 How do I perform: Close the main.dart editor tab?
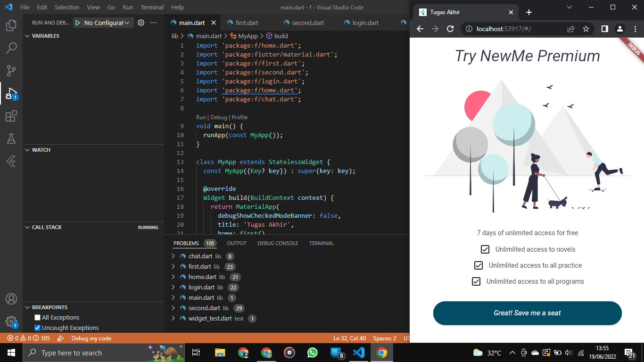pos(214,23)
